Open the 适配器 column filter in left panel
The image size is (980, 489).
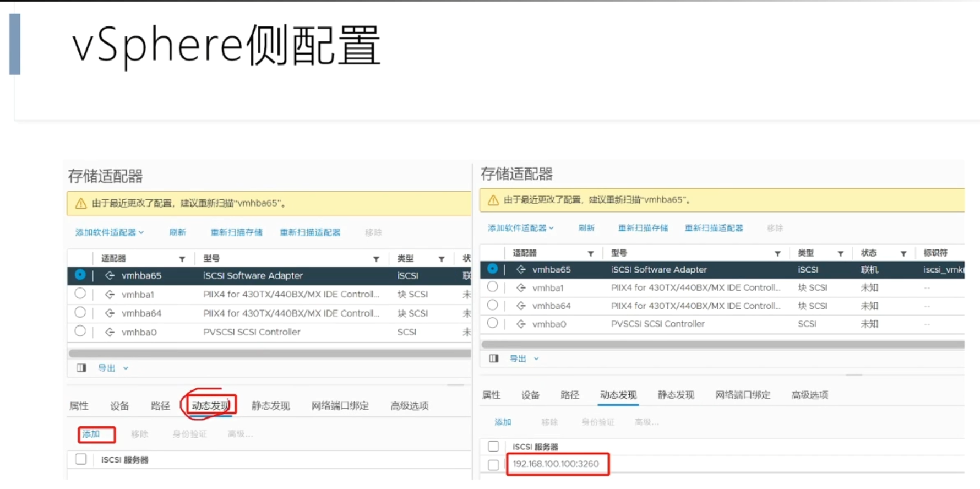click(x=182, y=259)
